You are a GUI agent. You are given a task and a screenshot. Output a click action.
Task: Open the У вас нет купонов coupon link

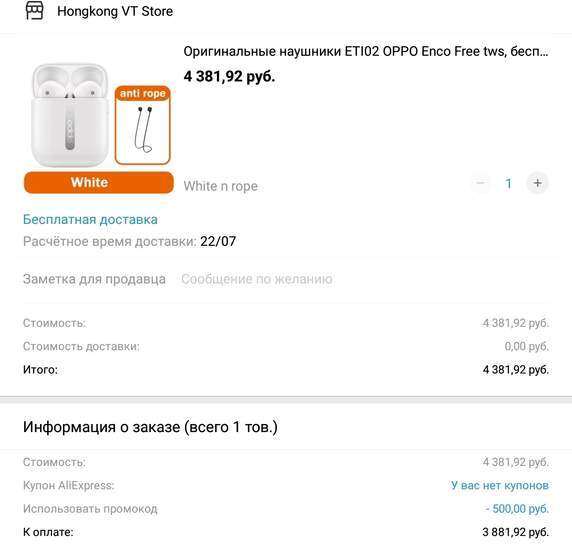tap(500, 486)
